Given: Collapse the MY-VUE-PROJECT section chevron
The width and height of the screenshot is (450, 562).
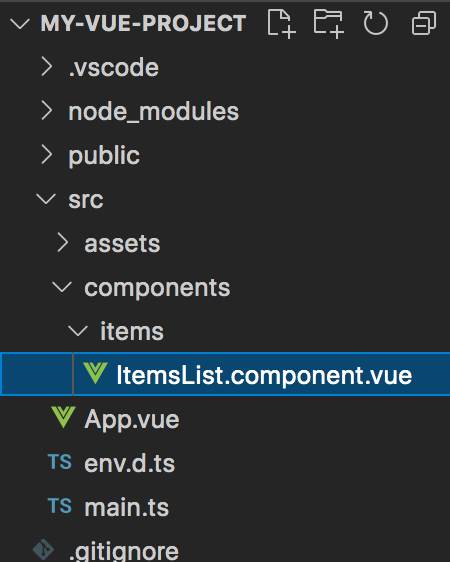Looking at the screenshot, I should point(20,24).
